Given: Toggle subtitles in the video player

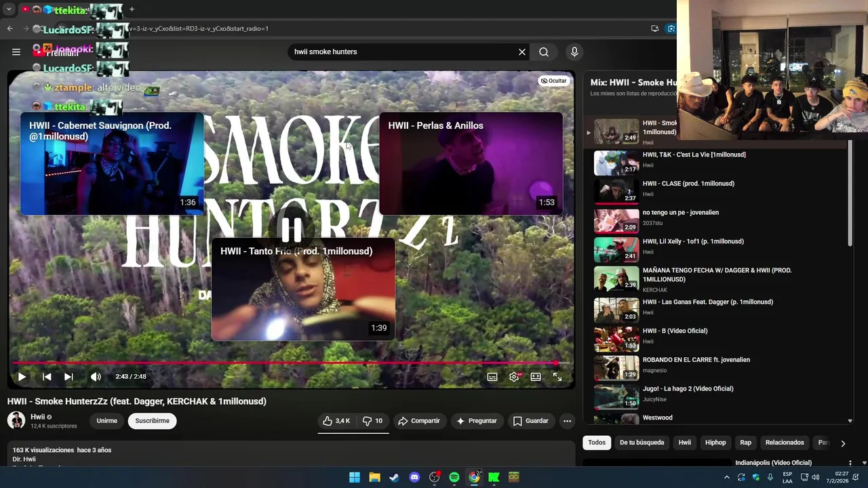Looking at the screenshot, I should 492,377.
